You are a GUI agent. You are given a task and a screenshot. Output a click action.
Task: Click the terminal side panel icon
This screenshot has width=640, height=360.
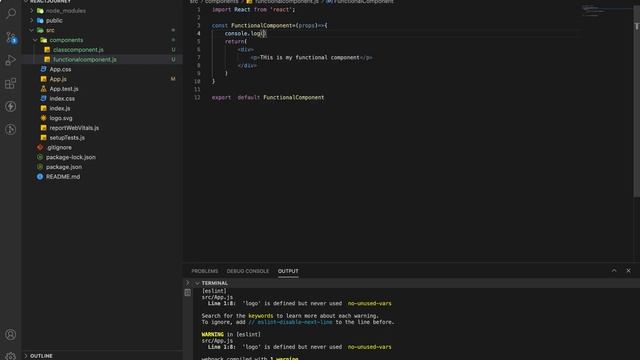188,293
